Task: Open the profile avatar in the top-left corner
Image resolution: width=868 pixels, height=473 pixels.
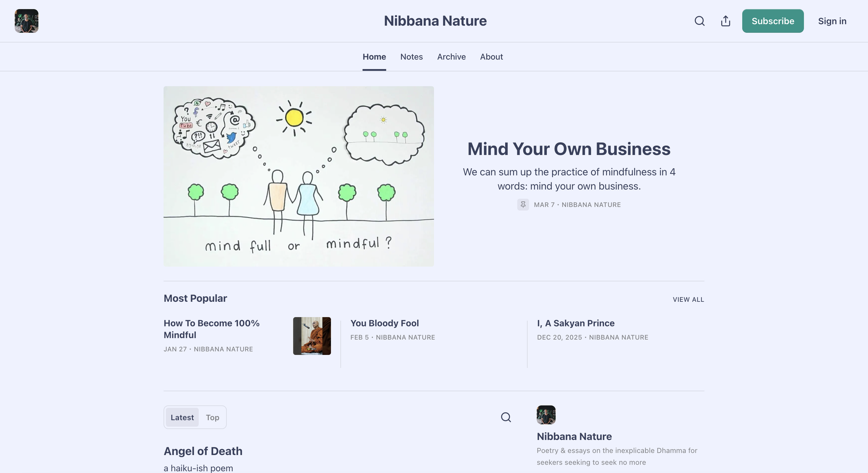Action: tap(26, 21)
